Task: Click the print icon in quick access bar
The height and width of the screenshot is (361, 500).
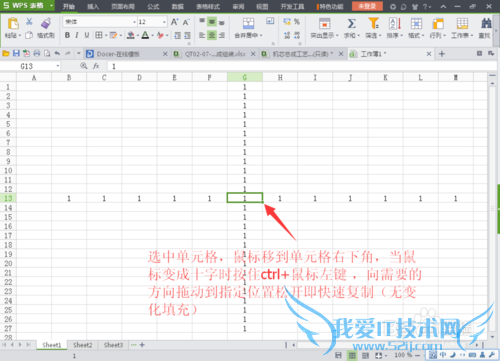Action: [x=37, y=53]
